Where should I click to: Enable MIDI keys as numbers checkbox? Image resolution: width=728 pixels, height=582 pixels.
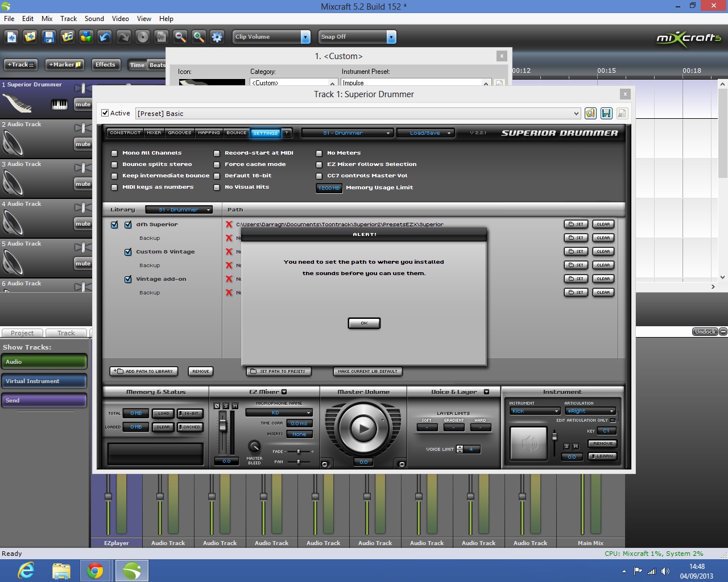(x=114, y=188)
